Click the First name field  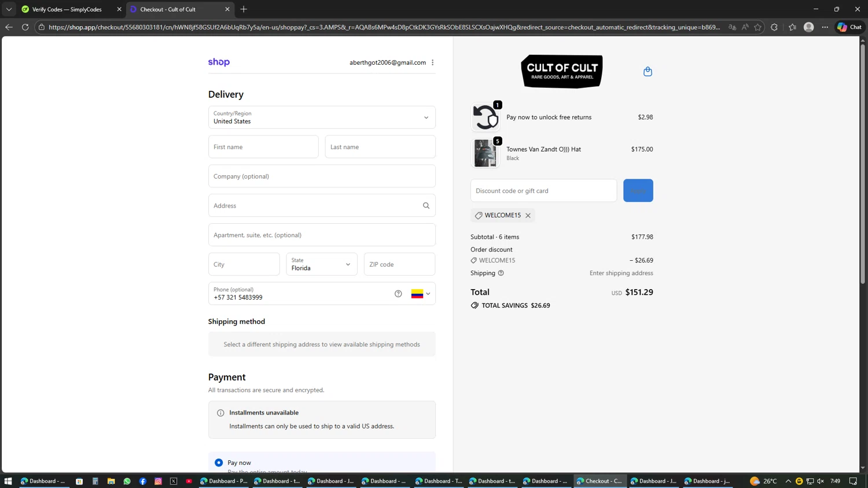263,147
